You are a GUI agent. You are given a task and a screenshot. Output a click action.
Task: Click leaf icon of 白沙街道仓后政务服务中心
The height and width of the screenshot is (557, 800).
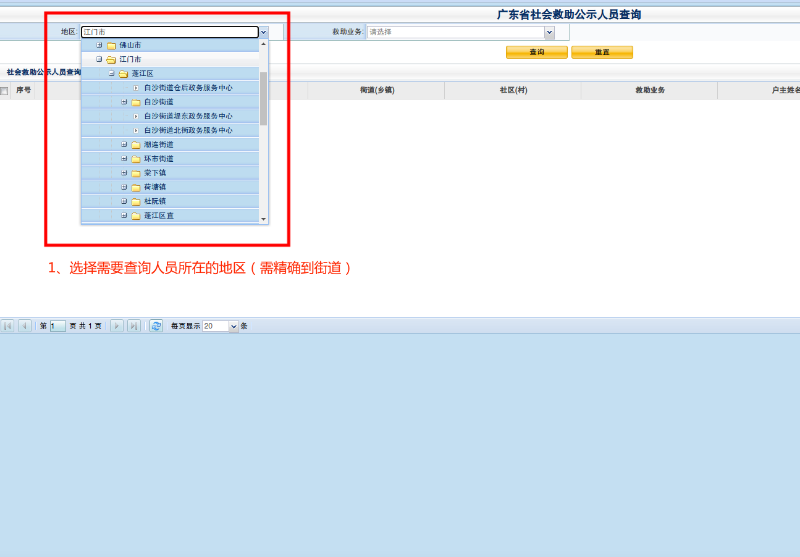click(x=136, y=88)
